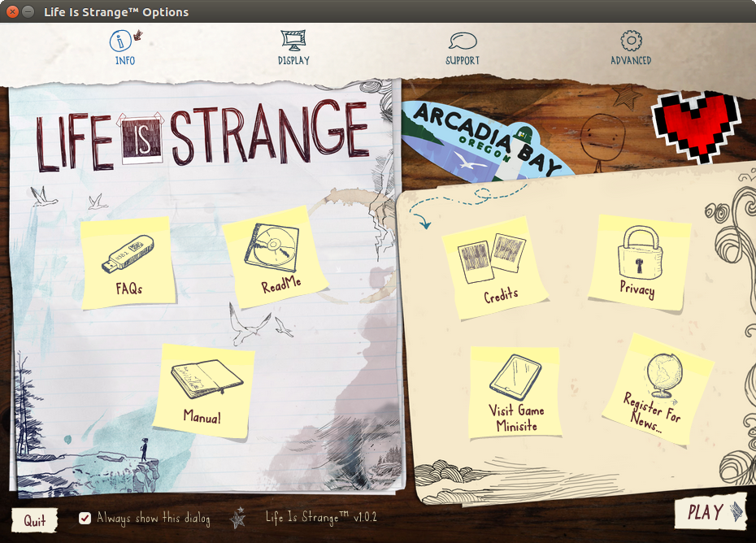Click Register For News globe note

658,389
